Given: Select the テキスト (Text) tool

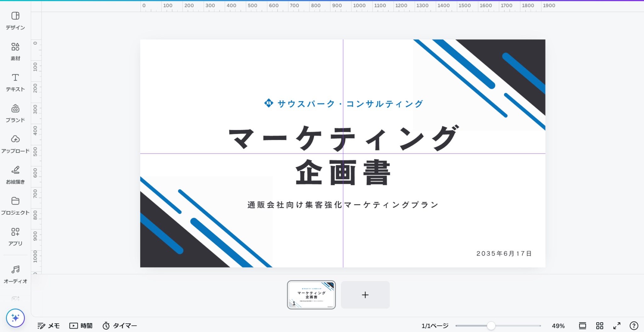Looking at the screenshot, I should tap(15, 82).
